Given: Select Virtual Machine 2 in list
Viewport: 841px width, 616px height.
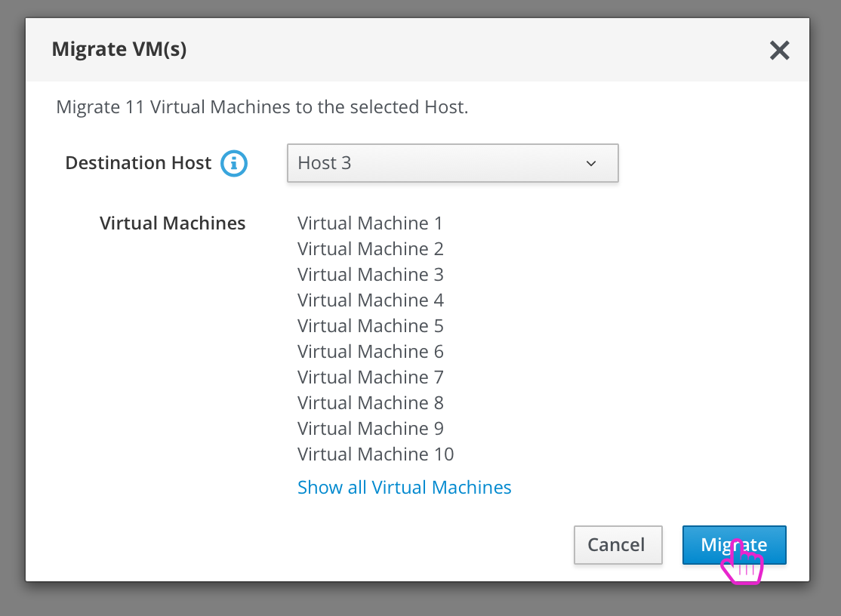Looking at the screenshot, I should [371, 249].
